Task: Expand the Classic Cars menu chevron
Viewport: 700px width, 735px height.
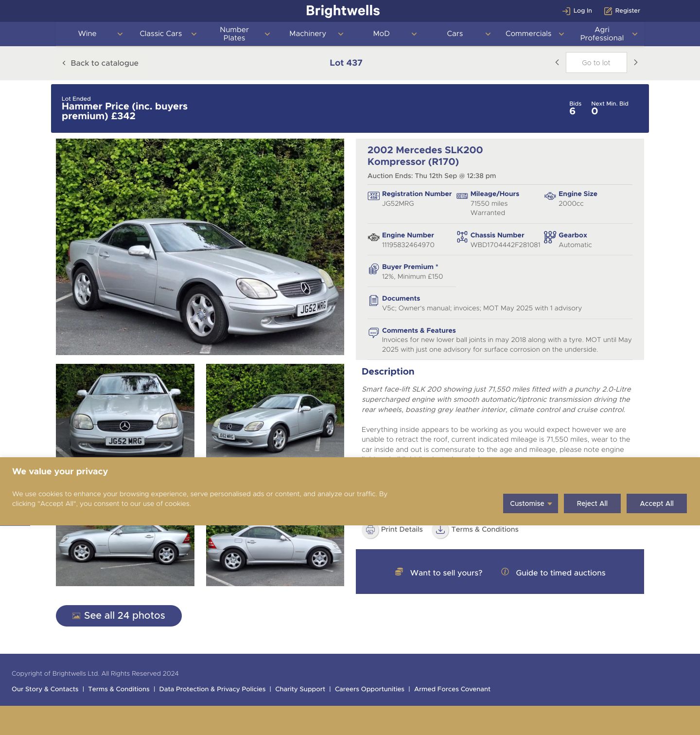Action: 193,34
